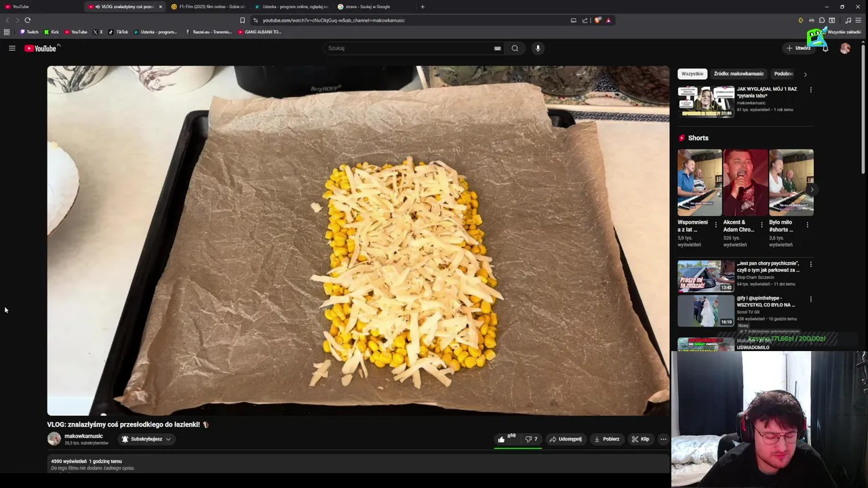Open the Twitch bookmark
This screenshot has height=488, width=868.
click(x=29, y=32)
